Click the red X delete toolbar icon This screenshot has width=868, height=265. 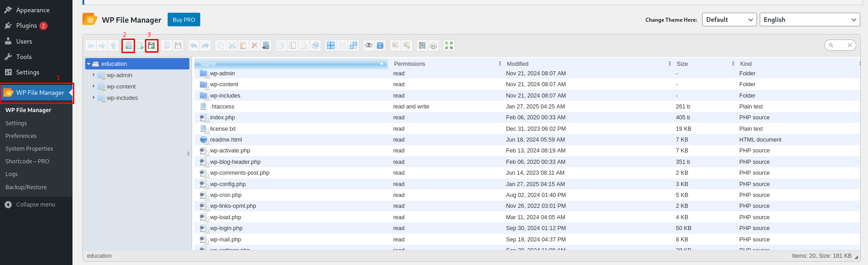(x=255, y=45)
